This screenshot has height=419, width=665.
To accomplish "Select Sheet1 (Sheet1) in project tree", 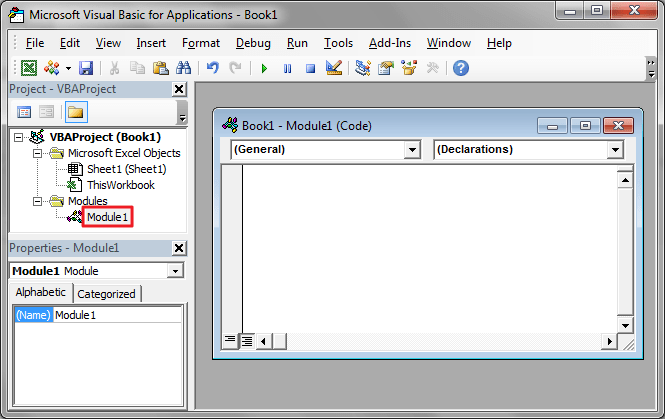I will pos(126,169).
